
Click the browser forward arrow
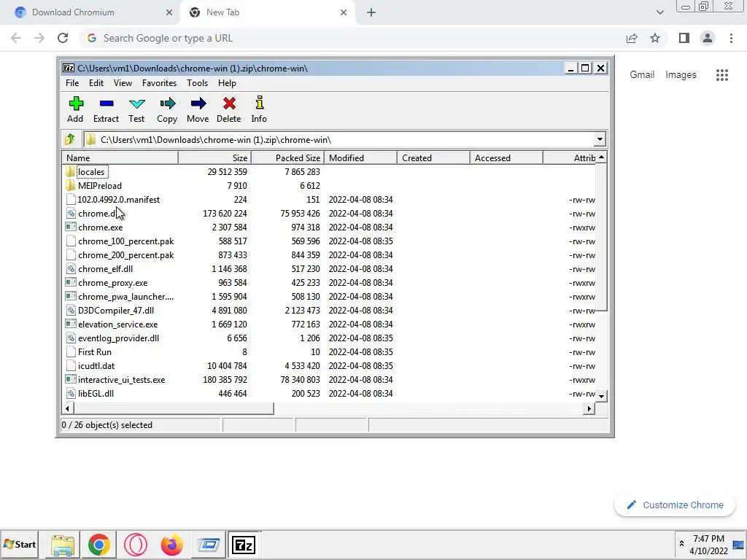click(39, 38)
